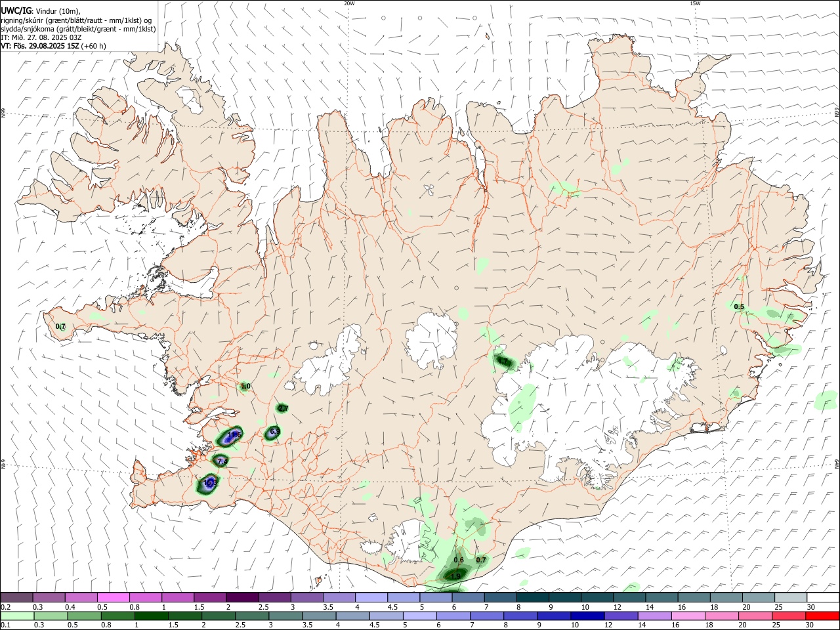Click the (+60 h) forecast offset text
The height and width of the screenshot is (630, 840).
(x=94, y=46)
